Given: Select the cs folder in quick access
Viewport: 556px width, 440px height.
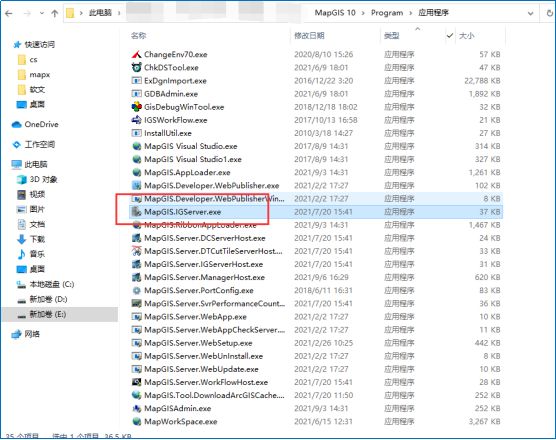Looking at the screenshot, I should coord(33,60).
